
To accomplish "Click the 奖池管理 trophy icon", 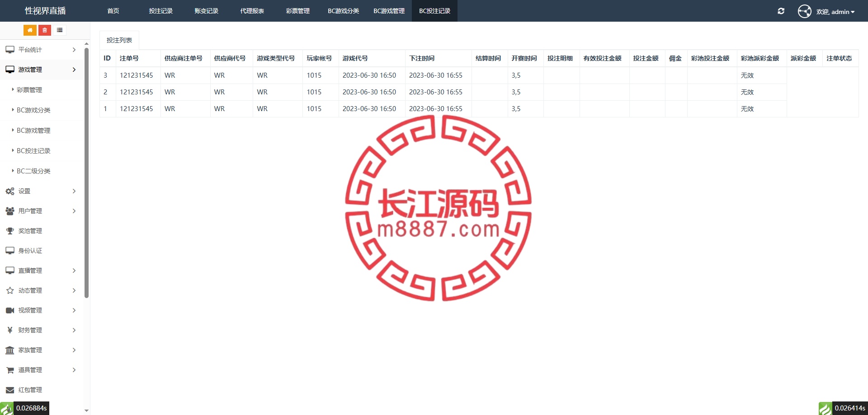I will pyautogui.click(x=10, y=231).
